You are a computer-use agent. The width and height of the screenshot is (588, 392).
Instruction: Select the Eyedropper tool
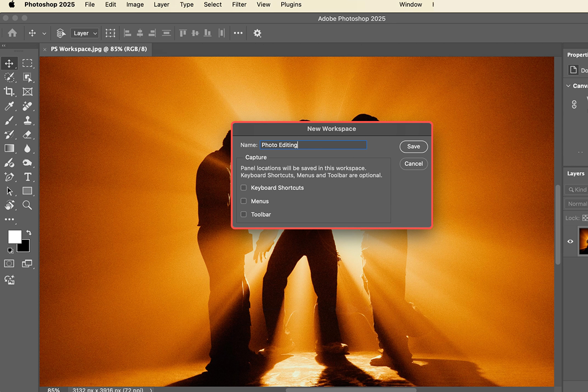(9, 106)
